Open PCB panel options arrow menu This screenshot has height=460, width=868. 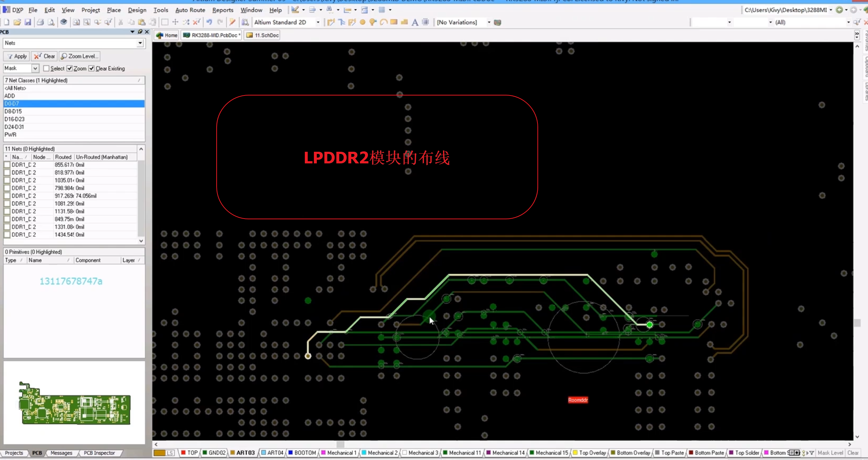coord(132,32)
